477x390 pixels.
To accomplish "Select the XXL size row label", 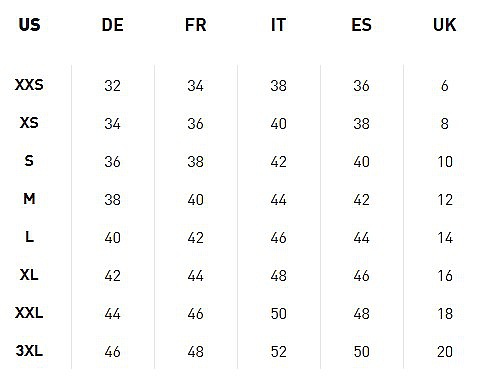I will [29, 313].
